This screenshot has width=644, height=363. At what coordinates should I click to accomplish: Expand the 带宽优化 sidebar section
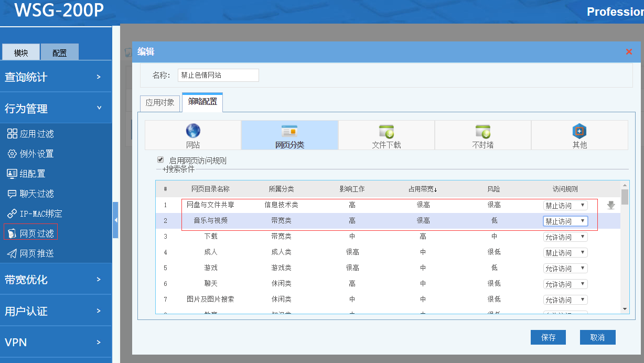(x=56, y=280)
